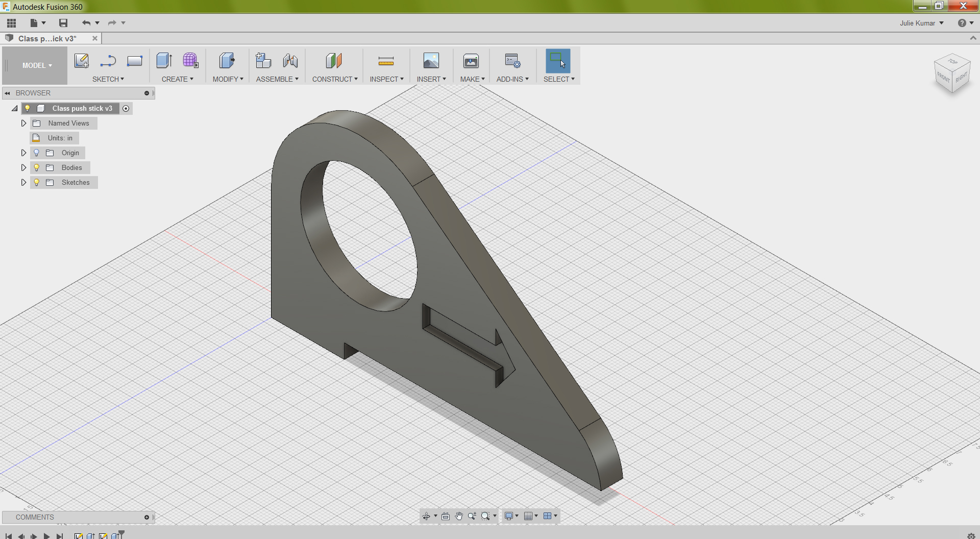
Task: Click the Look At icon
Action: tap(446, 516)
